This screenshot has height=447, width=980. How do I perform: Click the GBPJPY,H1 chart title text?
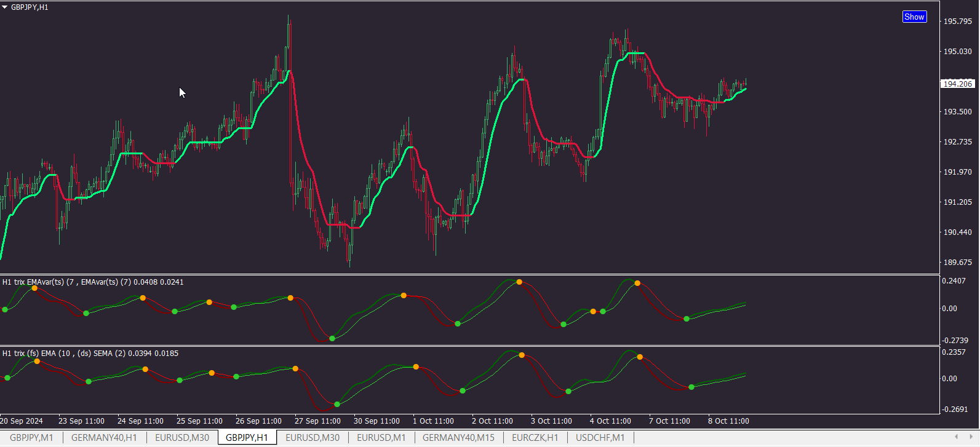[x=30, y=7]
